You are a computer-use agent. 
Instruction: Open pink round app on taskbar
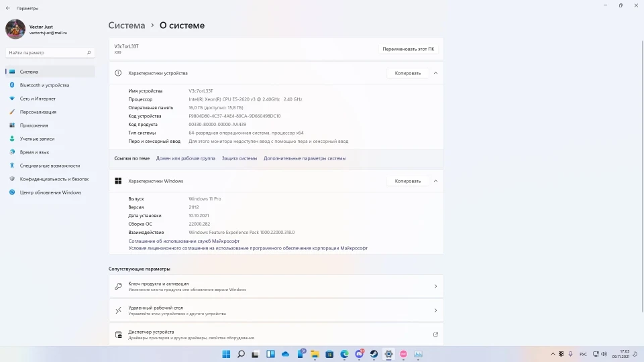click(403, 354)
